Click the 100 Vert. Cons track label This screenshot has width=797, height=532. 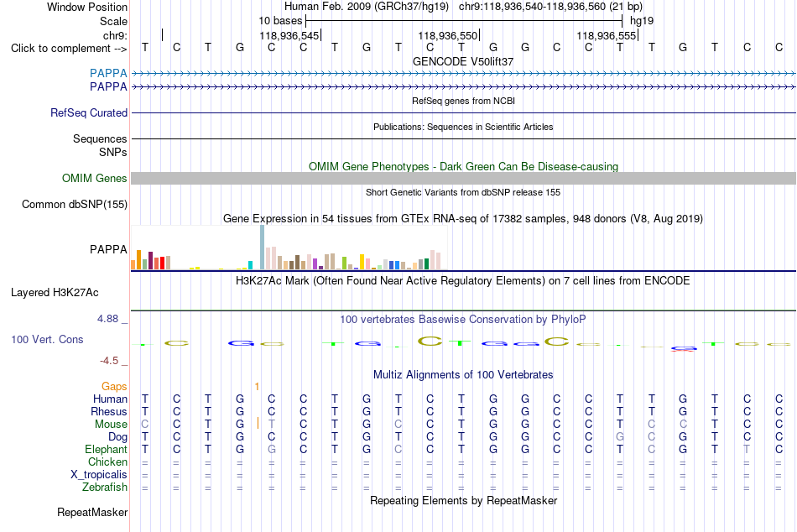tap(47, 339)
